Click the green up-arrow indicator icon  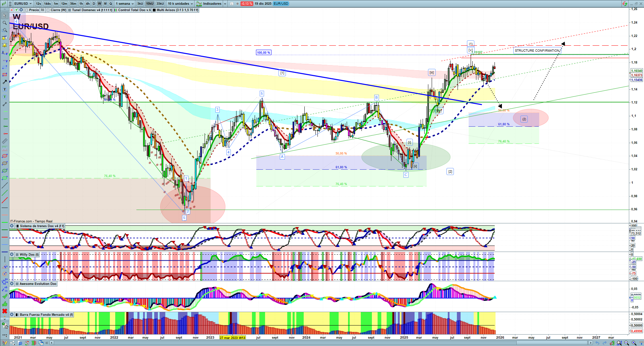16,10
